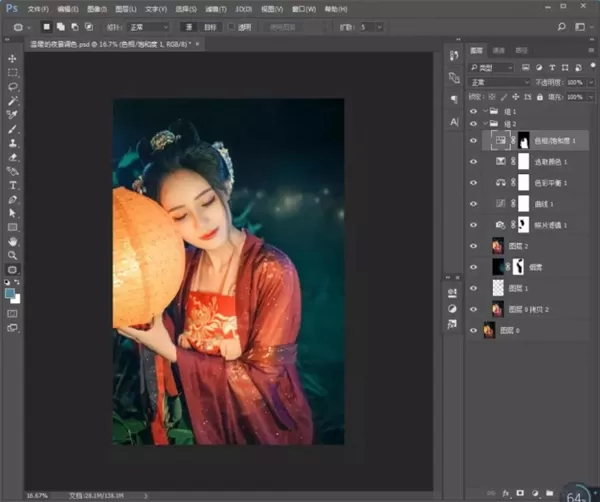
Task: Select the Clone Stamp tool
Action: pos(13,143)
